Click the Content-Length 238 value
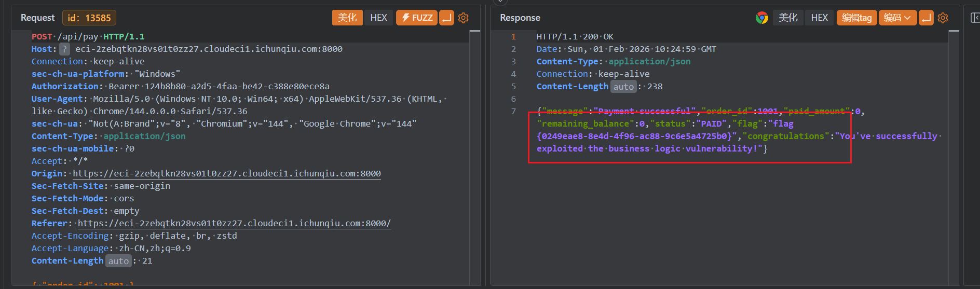This screenshot has width=980, height=289. click(x=655, y=86)
